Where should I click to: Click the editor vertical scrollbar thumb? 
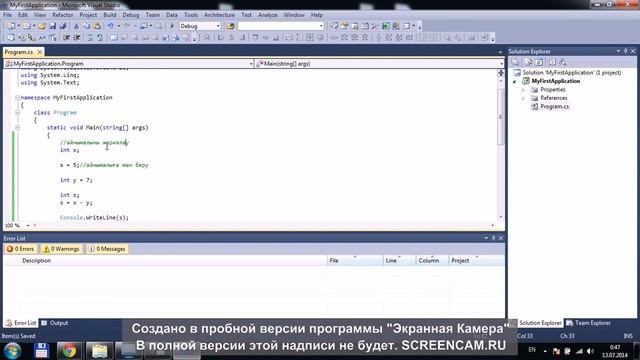[501, 117]
